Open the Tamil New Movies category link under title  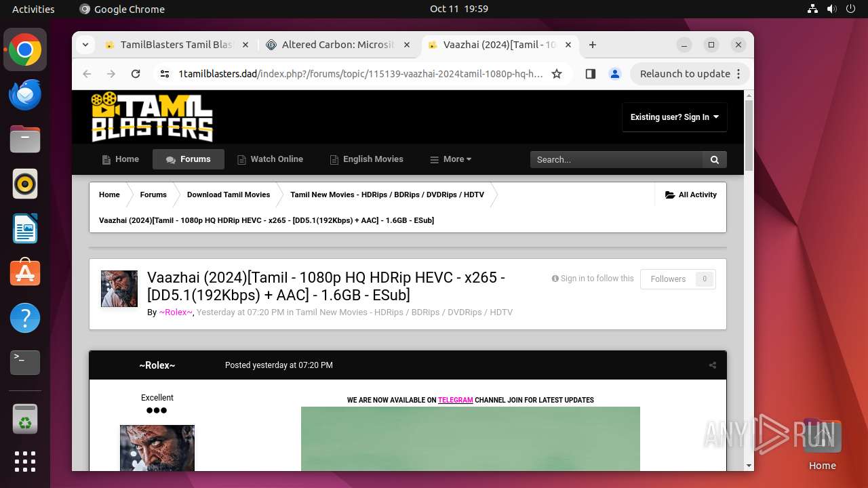click(x=404, y=312)
